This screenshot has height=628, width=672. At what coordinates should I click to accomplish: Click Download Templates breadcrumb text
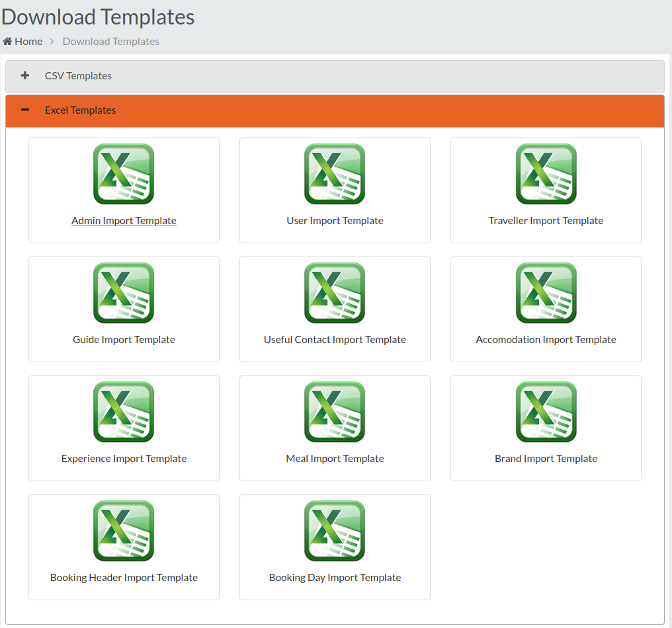pos(111,41)
